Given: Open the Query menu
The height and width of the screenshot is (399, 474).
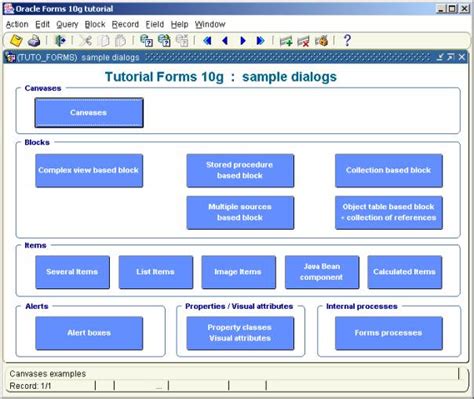Looking at the screenshot, I should point(67,24).
